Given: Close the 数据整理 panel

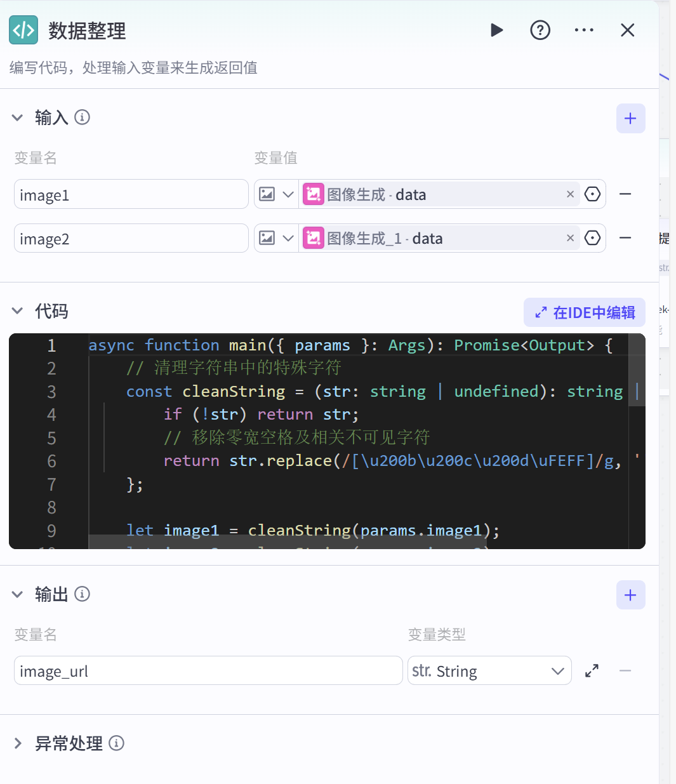Looking at the screenshot, I should click(x=628, y=30).
